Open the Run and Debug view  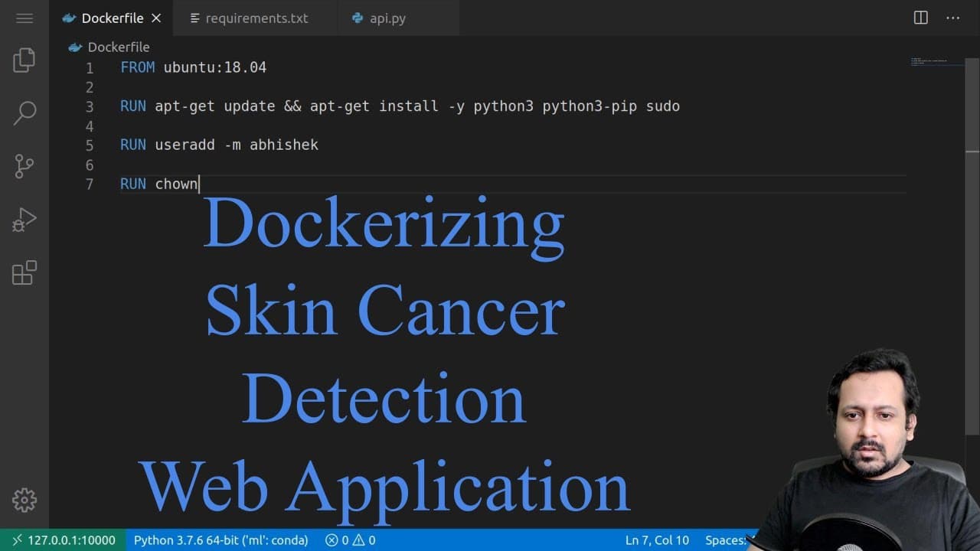(24, 220)
